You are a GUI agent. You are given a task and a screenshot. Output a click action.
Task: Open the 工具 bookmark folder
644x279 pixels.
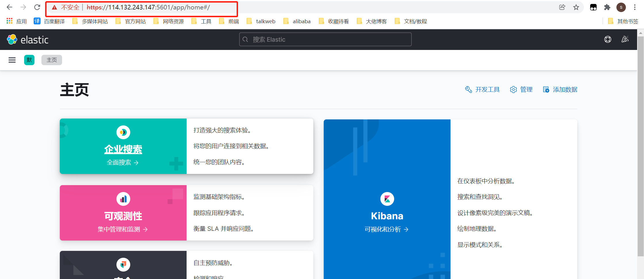coord(201,21)
